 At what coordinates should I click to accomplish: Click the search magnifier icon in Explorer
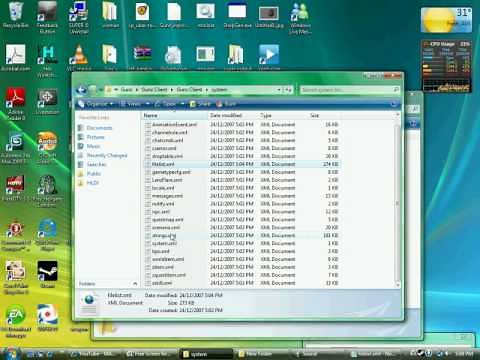point(396,89)
